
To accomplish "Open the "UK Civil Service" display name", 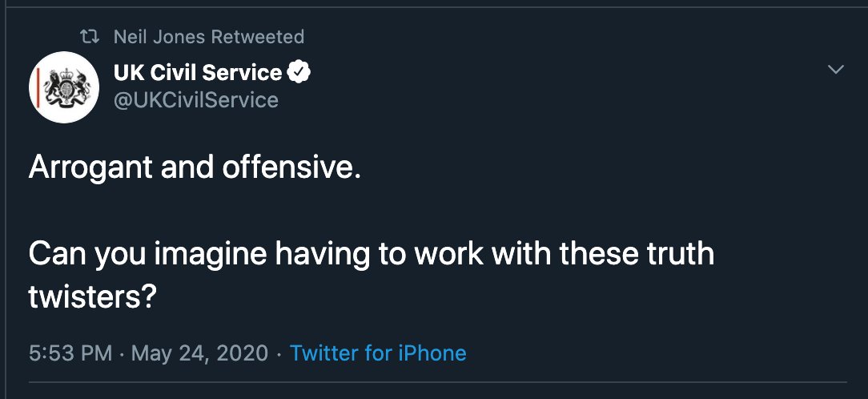I will coord(198,73).
